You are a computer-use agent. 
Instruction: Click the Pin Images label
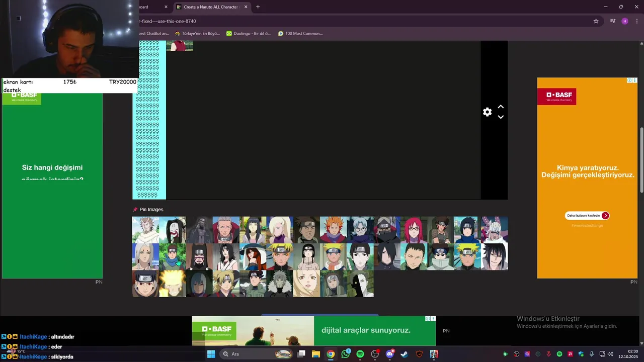click(x=151, y=210)
